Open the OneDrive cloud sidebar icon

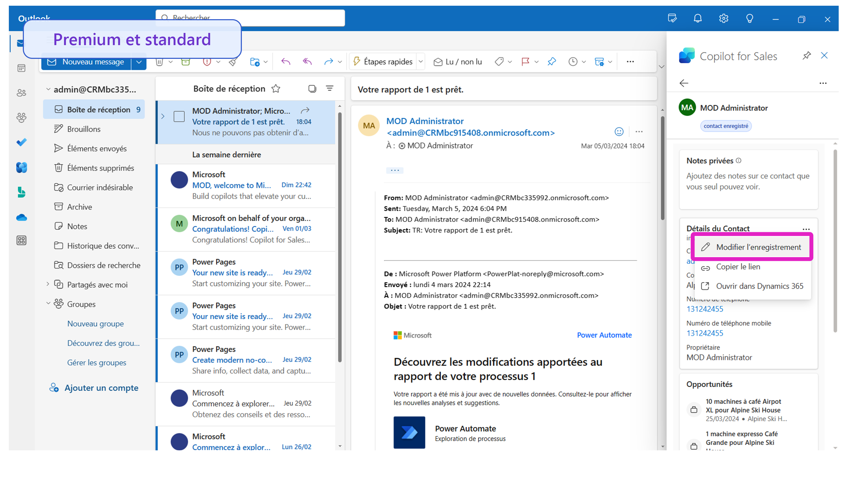pos(22,217)
